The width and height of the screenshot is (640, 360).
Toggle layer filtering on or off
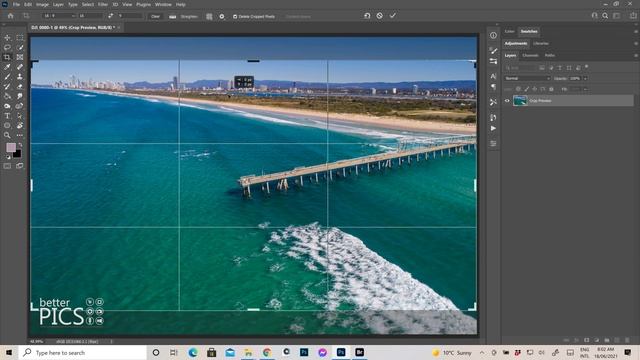pyautogui.click(x=587, y=67)
